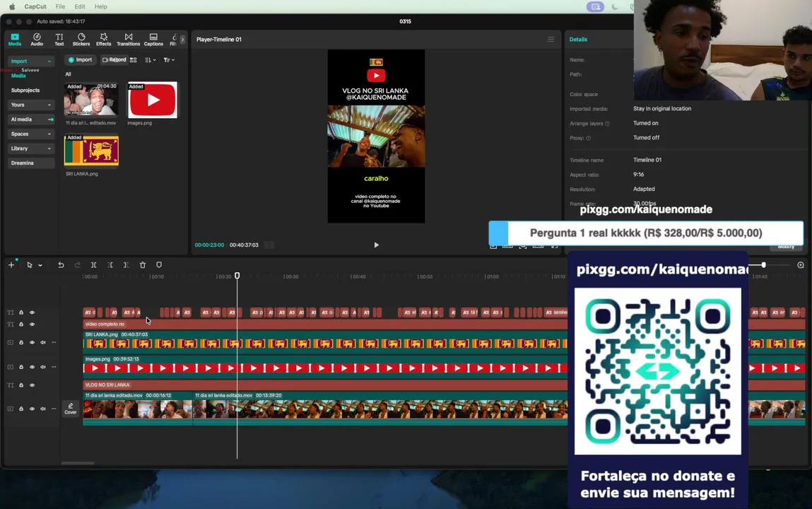Hide the SRI LANKA.png track

point(32,342)
